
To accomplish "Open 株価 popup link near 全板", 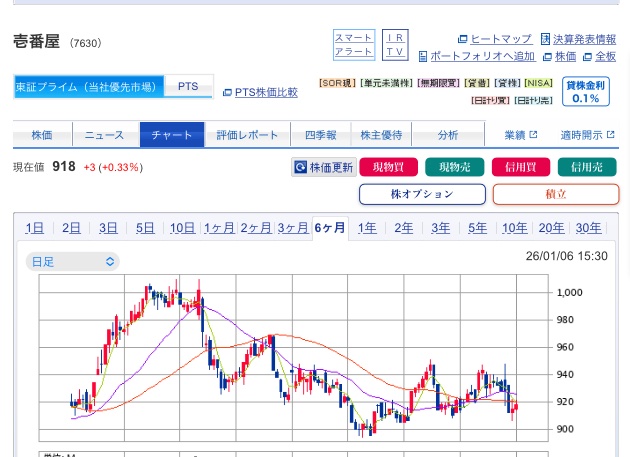I will pos(560,56).
